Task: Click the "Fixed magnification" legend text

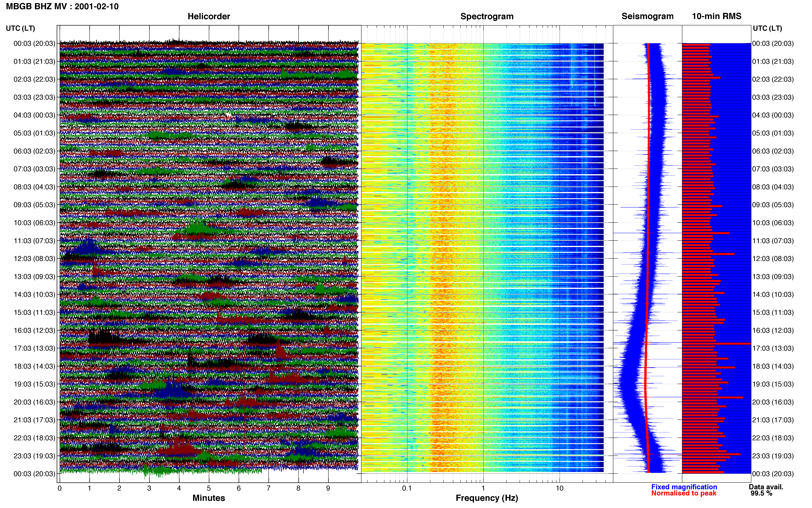Action: (684, 487)
